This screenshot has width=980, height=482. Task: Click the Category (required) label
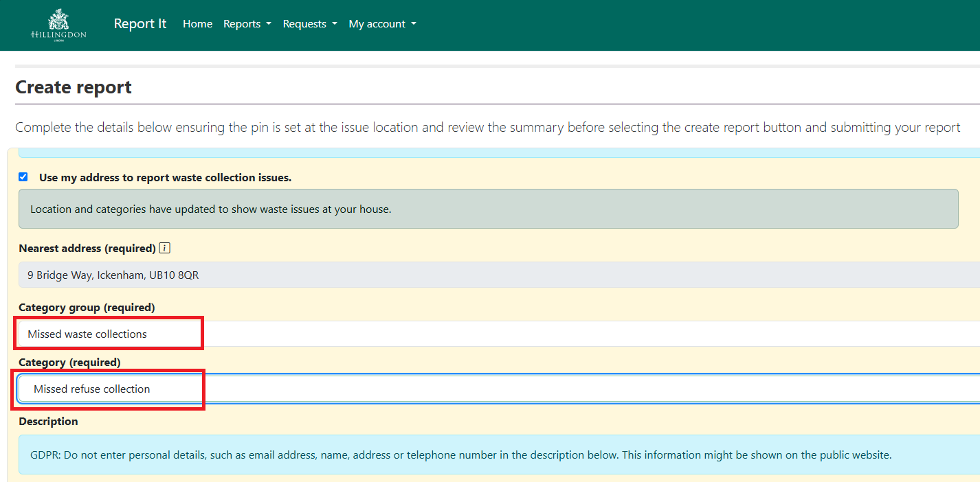(x=69, y=362)
